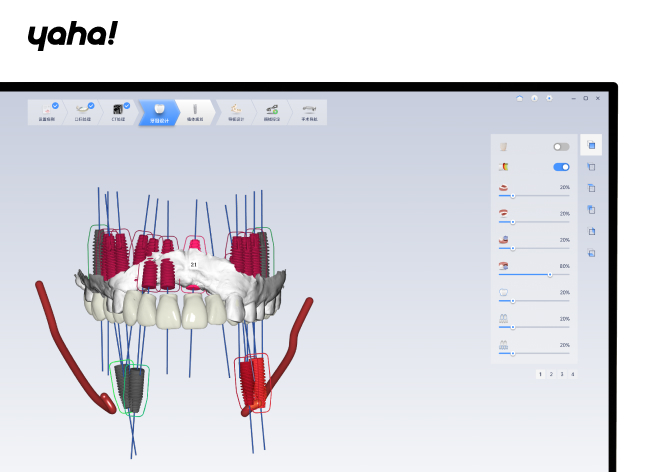This screenshot has height=472, width=672.
Task: Enable the first grey toggle switch
Action: [x=561, y=146]
